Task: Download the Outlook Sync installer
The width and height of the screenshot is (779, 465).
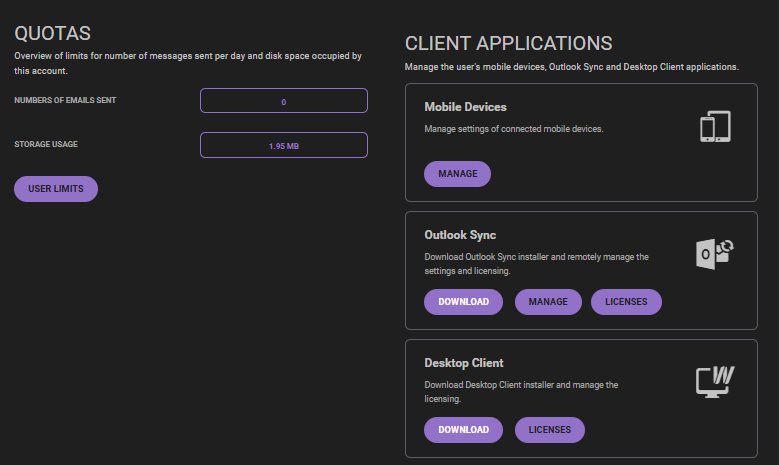Action: pos(463,302)
